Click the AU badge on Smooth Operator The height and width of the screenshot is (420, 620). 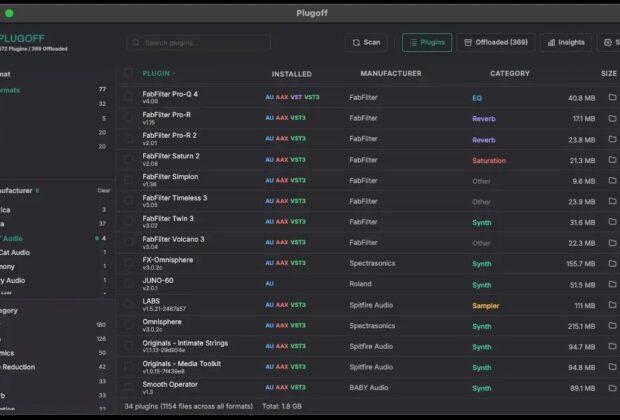pyautogui.click(x=269, y=388)
